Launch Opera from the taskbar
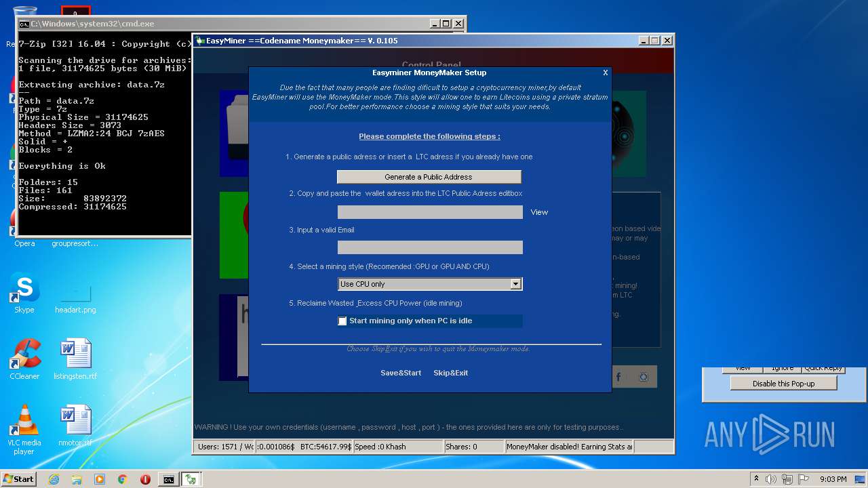The width and height of the screenshot is (868, 488). pyautogui.click(x=145, y=479)
